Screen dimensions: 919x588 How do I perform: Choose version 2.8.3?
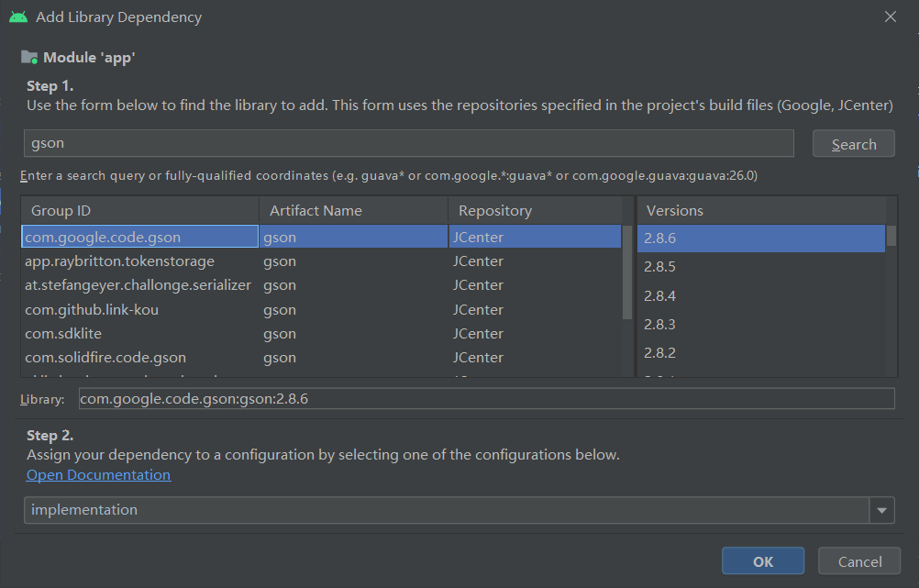pos(760,324)
